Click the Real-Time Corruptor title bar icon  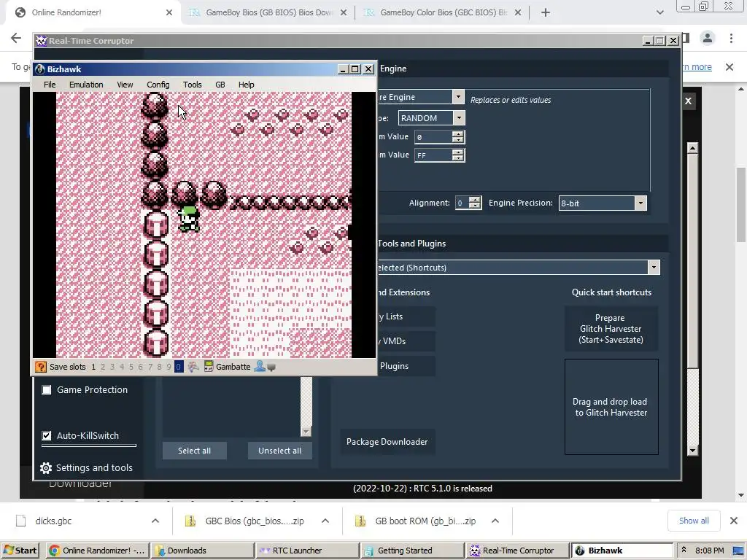point(42,41)
